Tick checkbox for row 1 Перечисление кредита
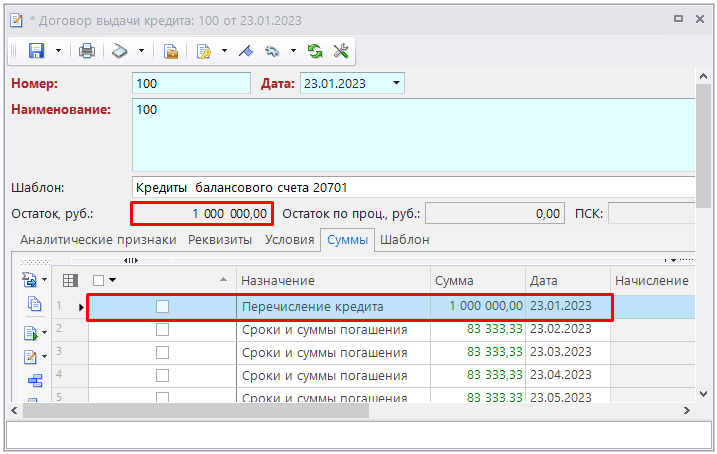Image resolution: width=717 pixels, height=454 pixels. coord(162,307)
